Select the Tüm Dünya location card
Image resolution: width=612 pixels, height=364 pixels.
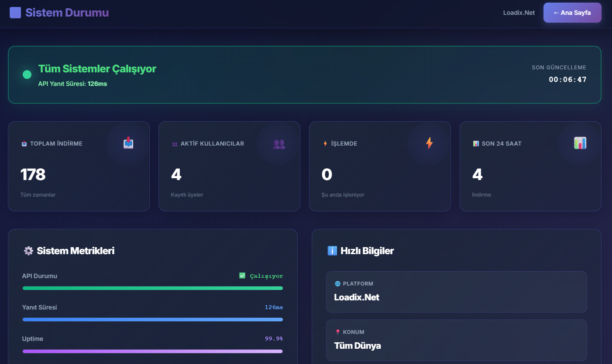coord(456,340)
